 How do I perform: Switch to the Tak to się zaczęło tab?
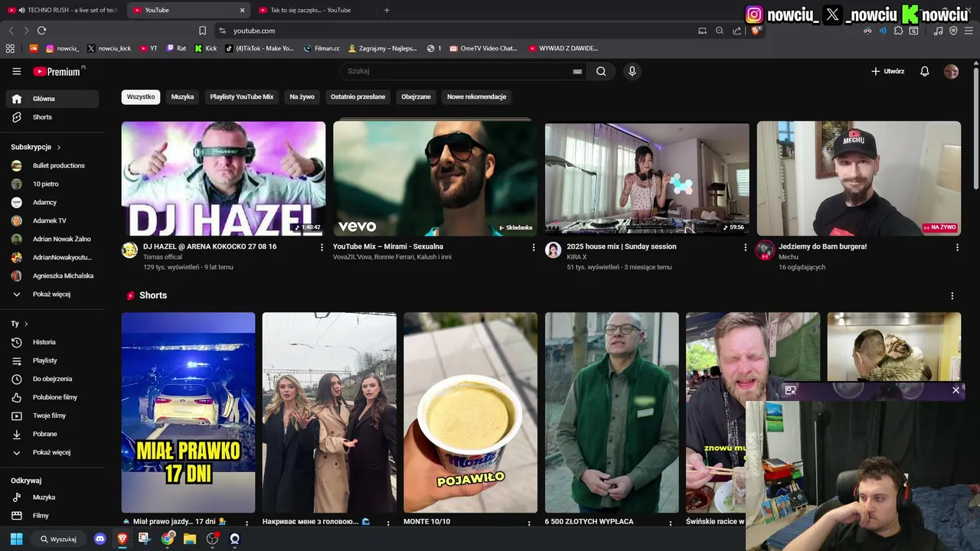[x=314, y=10]
